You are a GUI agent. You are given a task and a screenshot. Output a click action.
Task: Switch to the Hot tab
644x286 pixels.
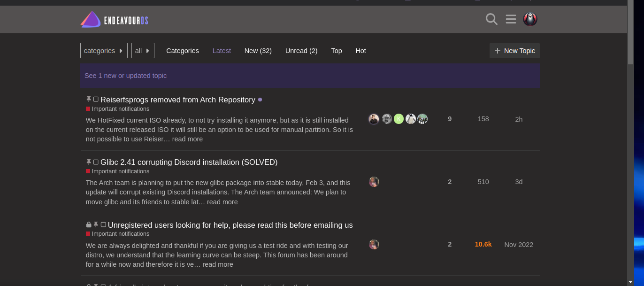(360, 51)
